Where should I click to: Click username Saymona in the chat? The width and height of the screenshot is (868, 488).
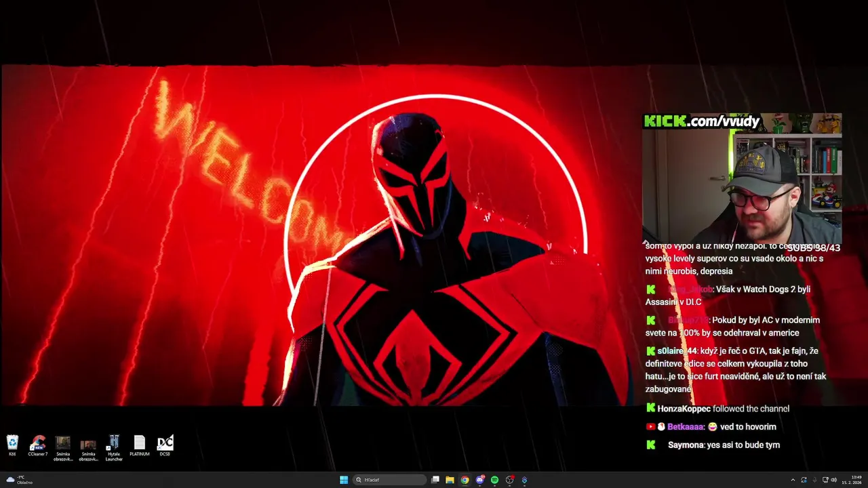pyautogui.click(x=686, y=445)
